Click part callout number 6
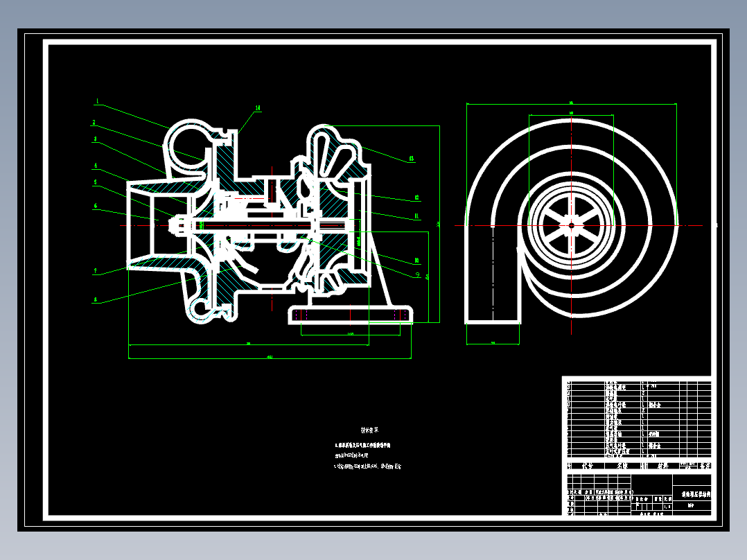This screenshot has width=747, height=560. click(96, 206)
